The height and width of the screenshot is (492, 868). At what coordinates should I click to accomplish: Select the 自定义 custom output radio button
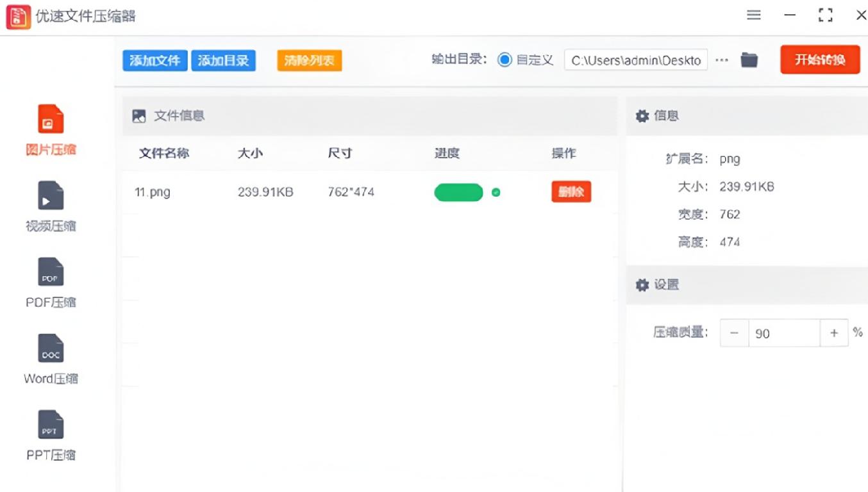[x=506, y=59]
